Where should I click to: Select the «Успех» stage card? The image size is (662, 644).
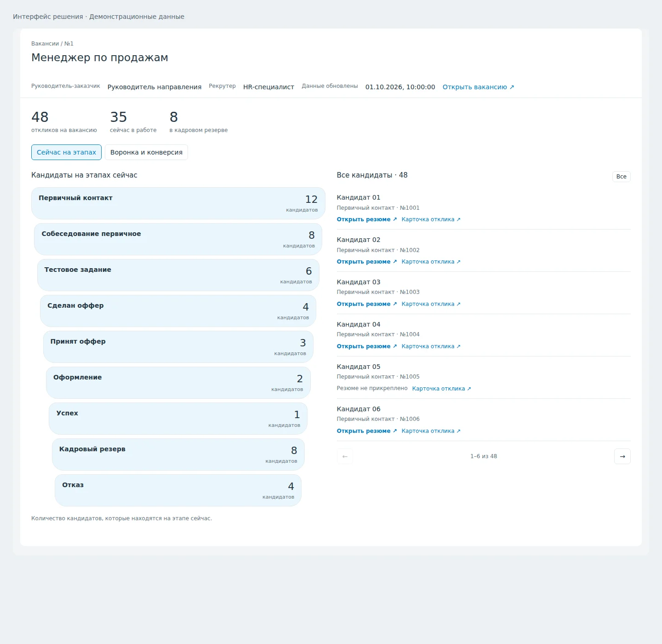(178, 419)
